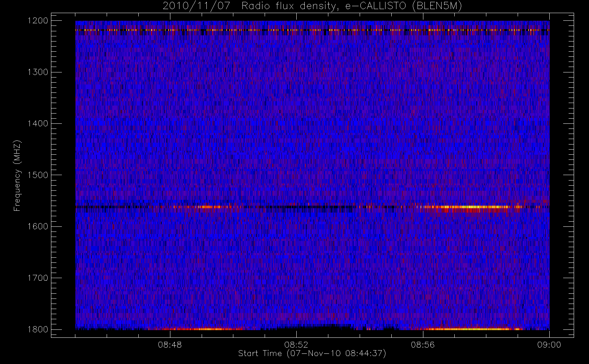589x364 pixels.
Task: Click the 08:48 time tick label
Action: [170, 345]
